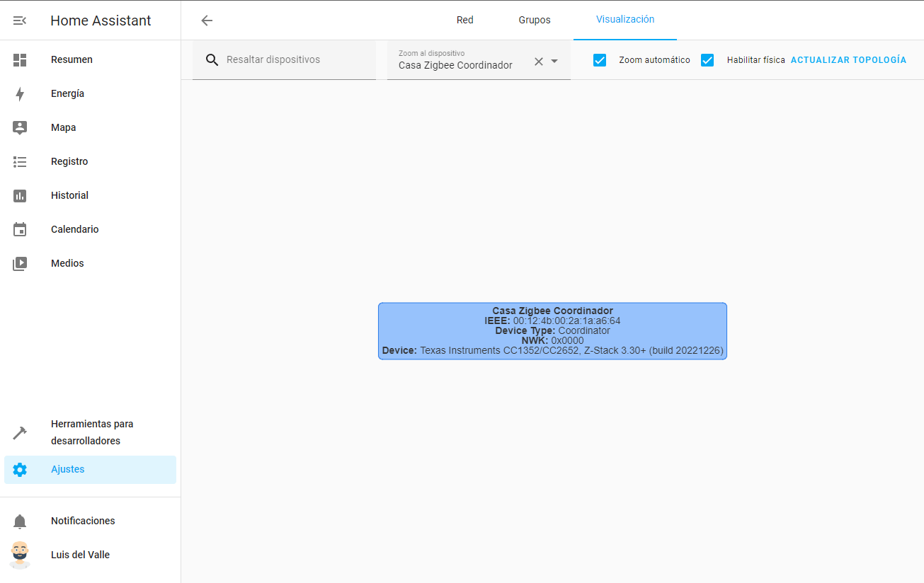Uncheck the Zoom automático checkbox
This screenshot has height=583, width=924.
(600, 60)
